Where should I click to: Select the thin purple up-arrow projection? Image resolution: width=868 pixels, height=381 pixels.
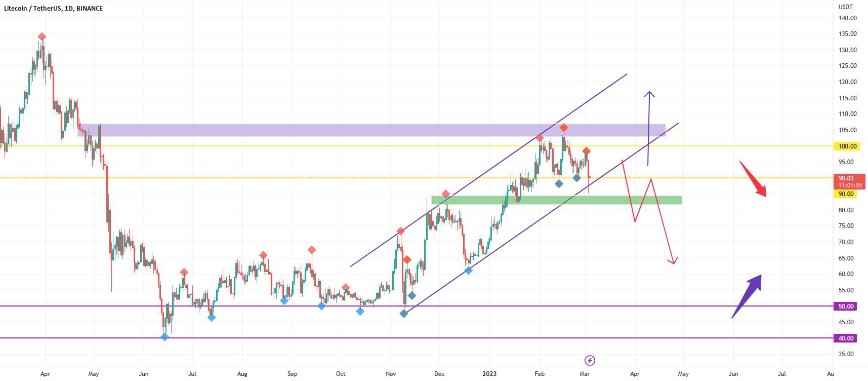pyautogui.click(x=649, y=129)
